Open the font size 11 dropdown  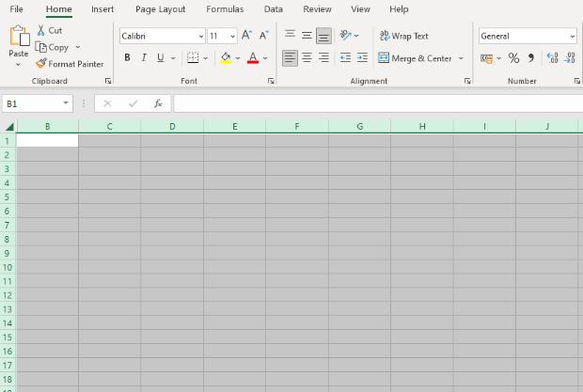[233, 37]
